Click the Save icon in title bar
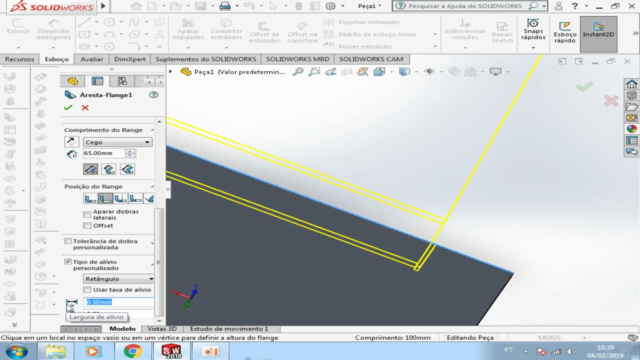The image size is (640, 360). 200,6
